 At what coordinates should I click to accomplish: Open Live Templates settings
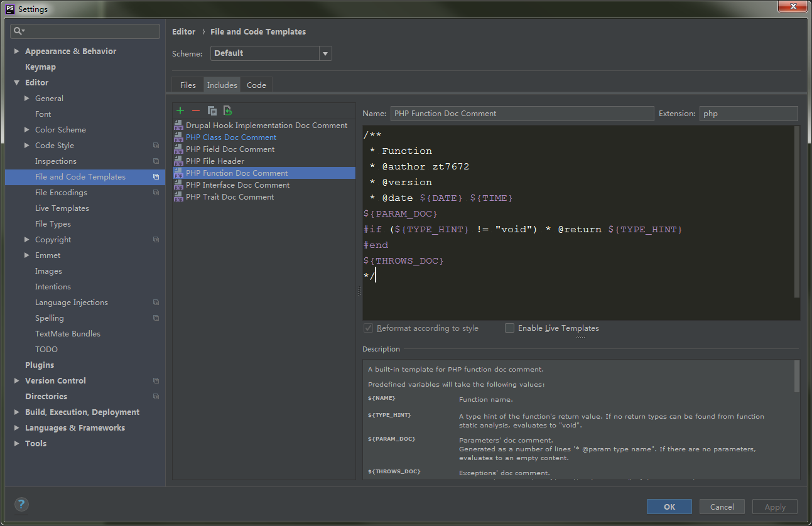(x=62, y=208)
